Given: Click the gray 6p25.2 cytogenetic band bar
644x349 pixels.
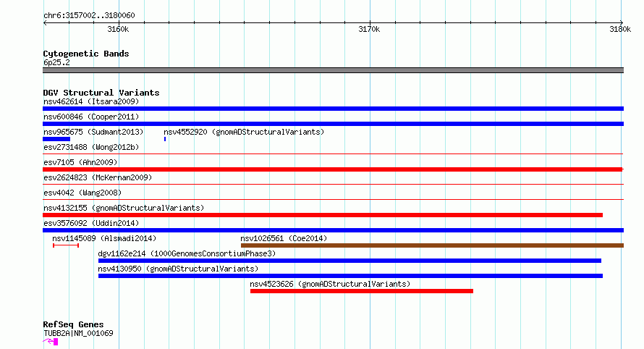Looking at the screenshot, I should (333, 70).
